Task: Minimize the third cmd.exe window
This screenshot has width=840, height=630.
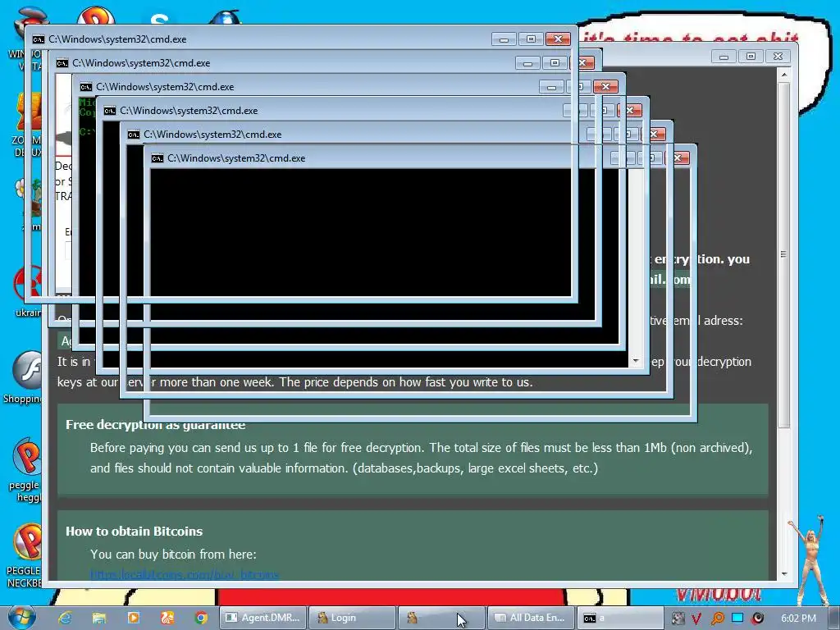Action: (x=551, y=87)
